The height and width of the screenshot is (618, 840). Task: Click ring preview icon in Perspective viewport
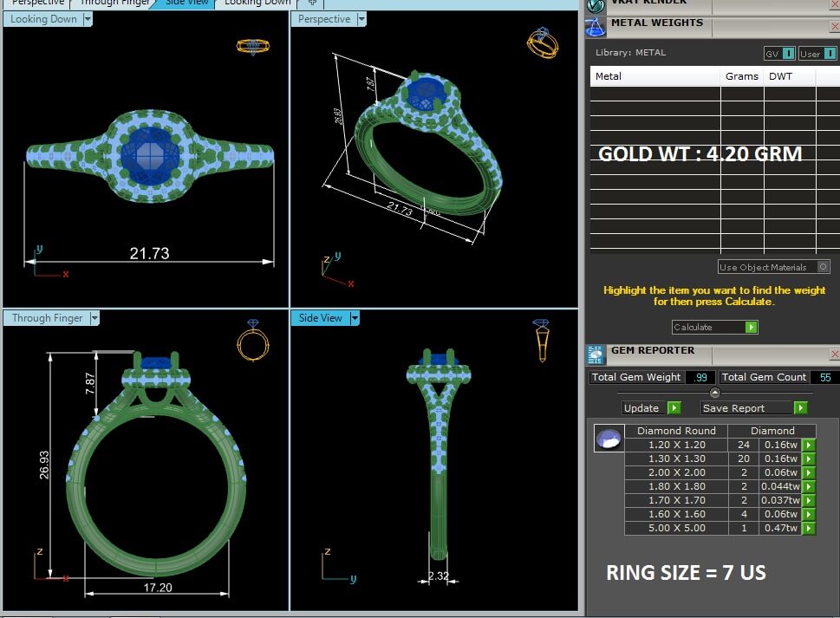click(x=540, y=40)
